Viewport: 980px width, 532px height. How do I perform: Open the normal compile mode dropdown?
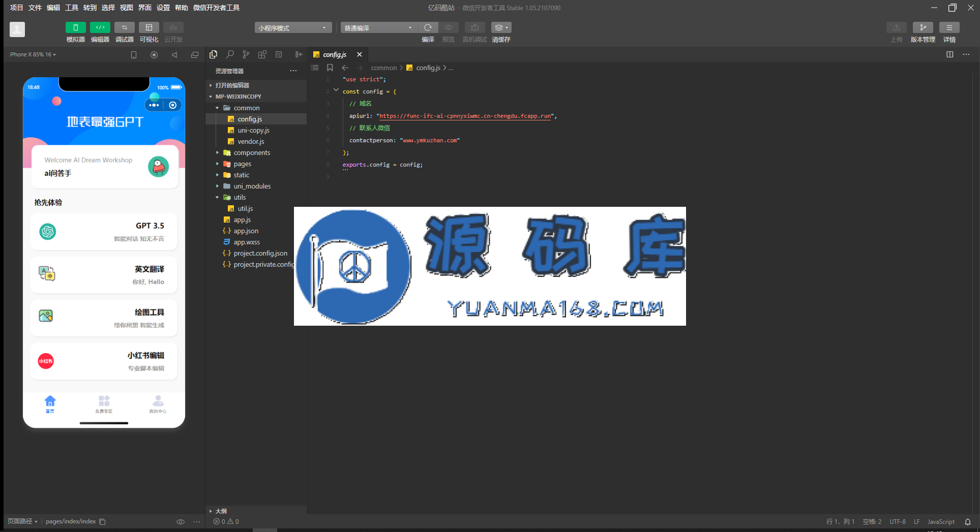tap(379, 27)
